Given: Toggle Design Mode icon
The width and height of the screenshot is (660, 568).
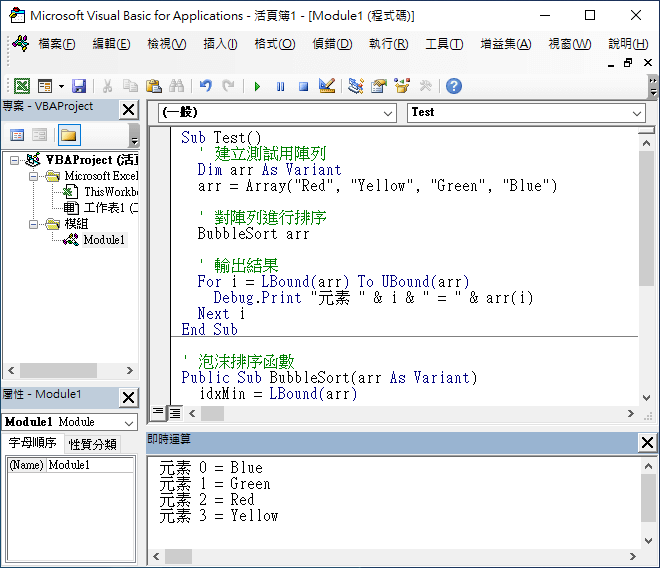Looking at the screenshot, I should (327, 86).
